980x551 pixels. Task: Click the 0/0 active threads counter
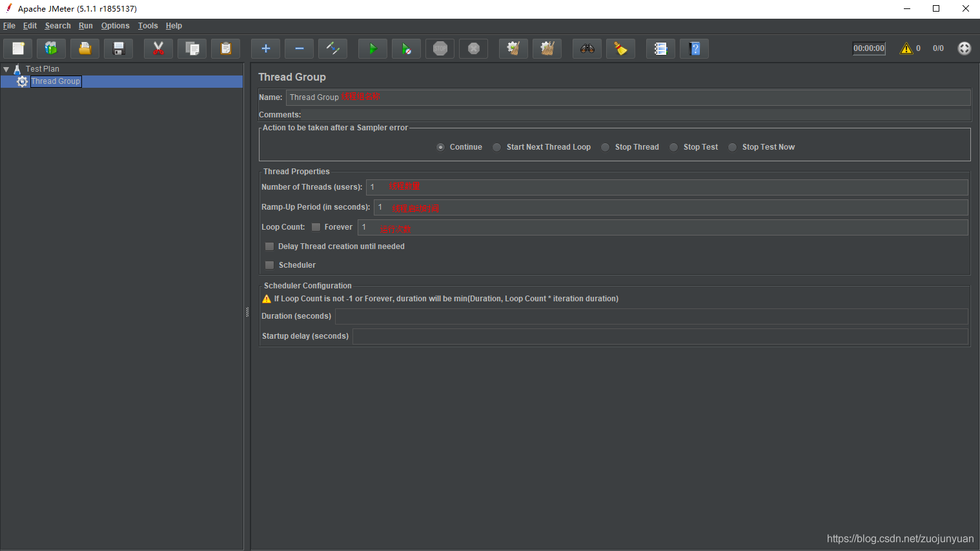click(x=938, y=48)
